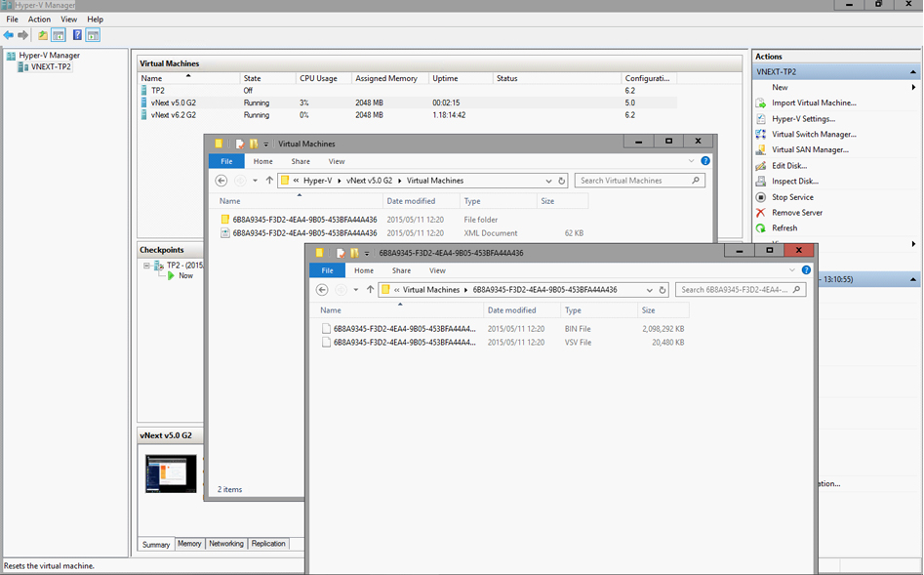Select the vNext v5.0 G2 virtual machine

408,103
